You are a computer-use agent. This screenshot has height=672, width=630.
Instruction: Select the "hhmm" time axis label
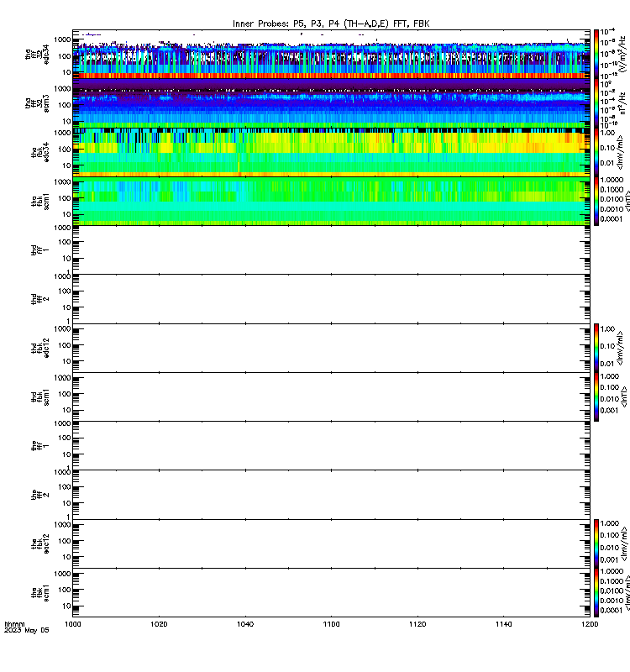14,624
